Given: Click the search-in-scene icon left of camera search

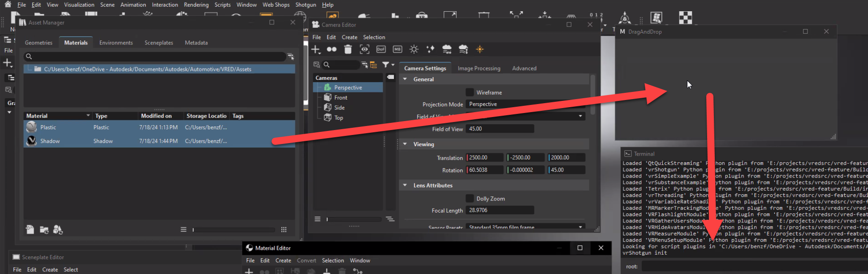Looking at the screenshot, I should pyautogui.click(x=316, y=65).
